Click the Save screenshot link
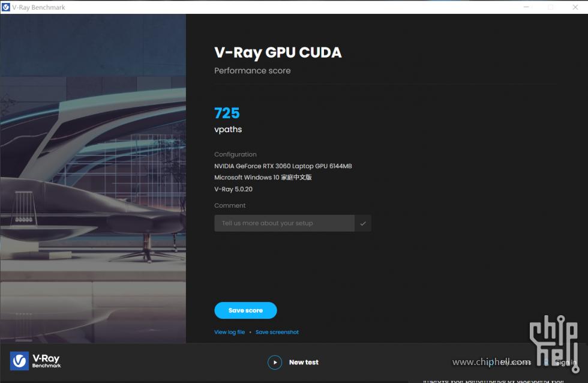This screenshot has height=383, width=588. 277,331
